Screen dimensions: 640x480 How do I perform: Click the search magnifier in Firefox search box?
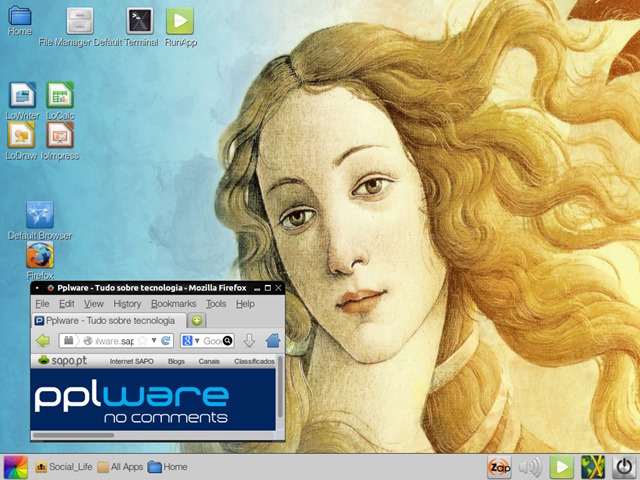coord(228,340)
